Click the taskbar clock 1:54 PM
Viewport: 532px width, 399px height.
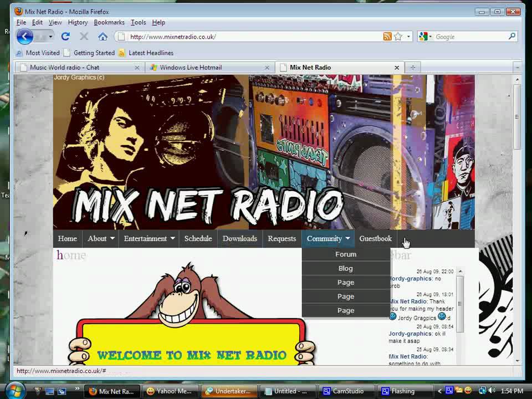pyautogui.click(x=511, y=391)
